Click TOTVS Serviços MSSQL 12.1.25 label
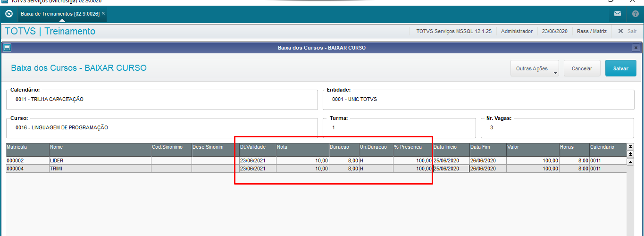The image size is (644, 236). 454,31
